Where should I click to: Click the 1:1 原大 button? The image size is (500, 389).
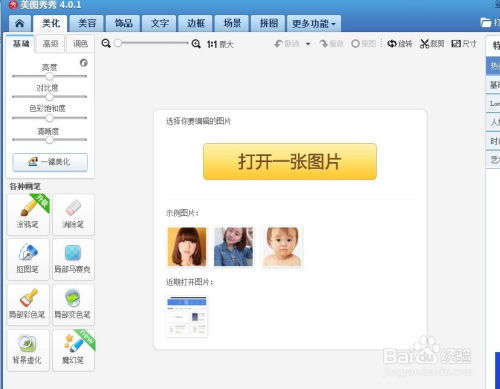[220, 44]
